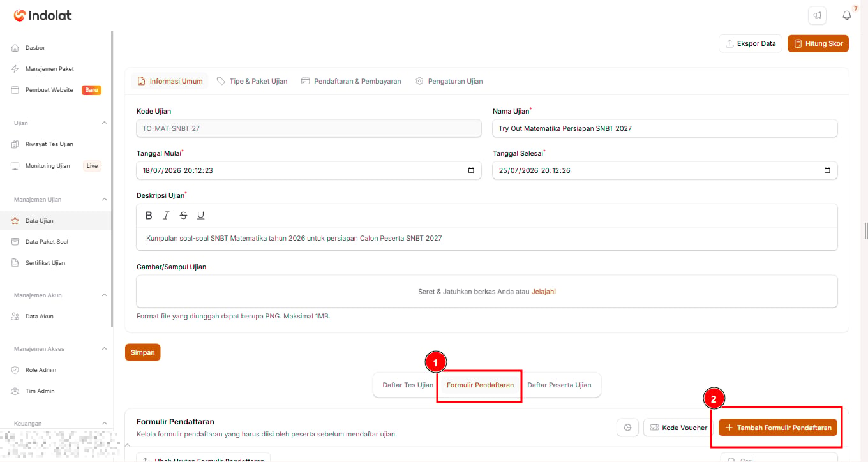The height and width of the screenshot is (462, 868).
Task: Click the Jelajahi browse link
Action: coord(544,292)
